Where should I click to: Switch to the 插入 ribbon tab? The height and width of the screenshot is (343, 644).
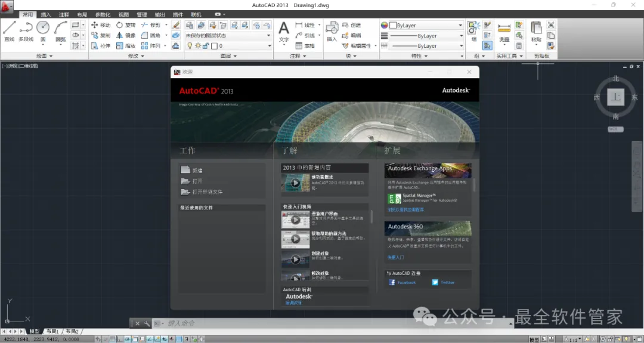pos(45,14)
